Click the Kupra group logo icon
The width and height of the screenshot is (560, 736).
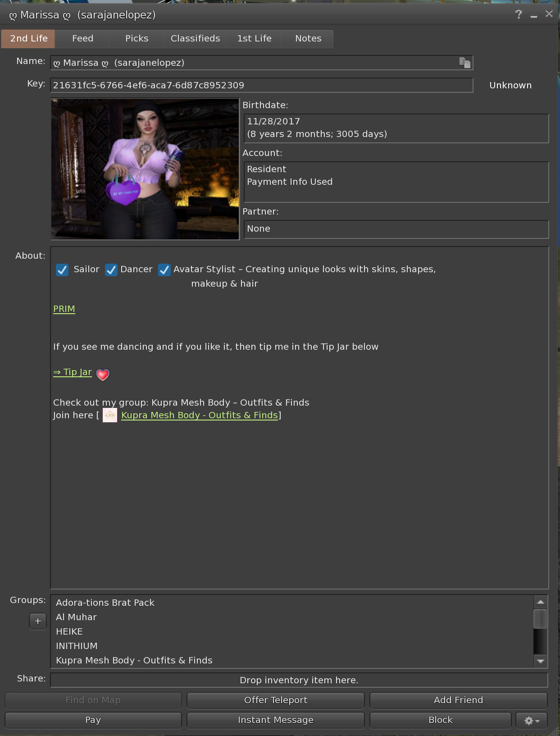110,415
